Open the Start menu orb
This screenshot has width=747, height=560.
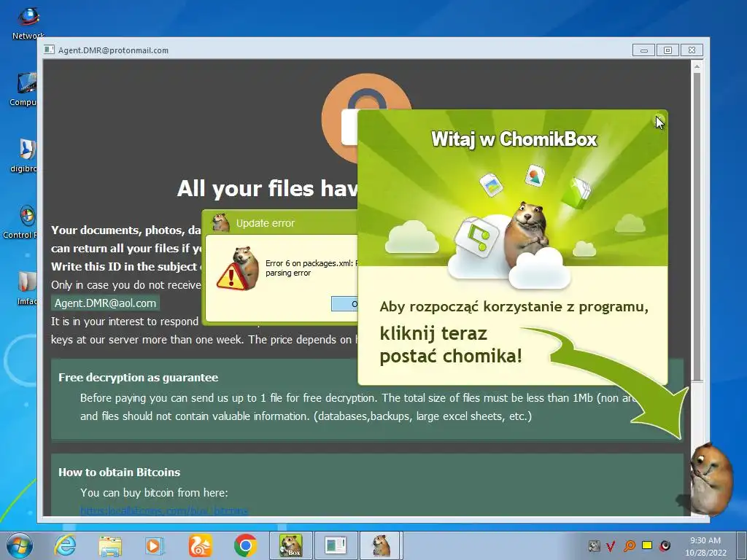[20, 546]
